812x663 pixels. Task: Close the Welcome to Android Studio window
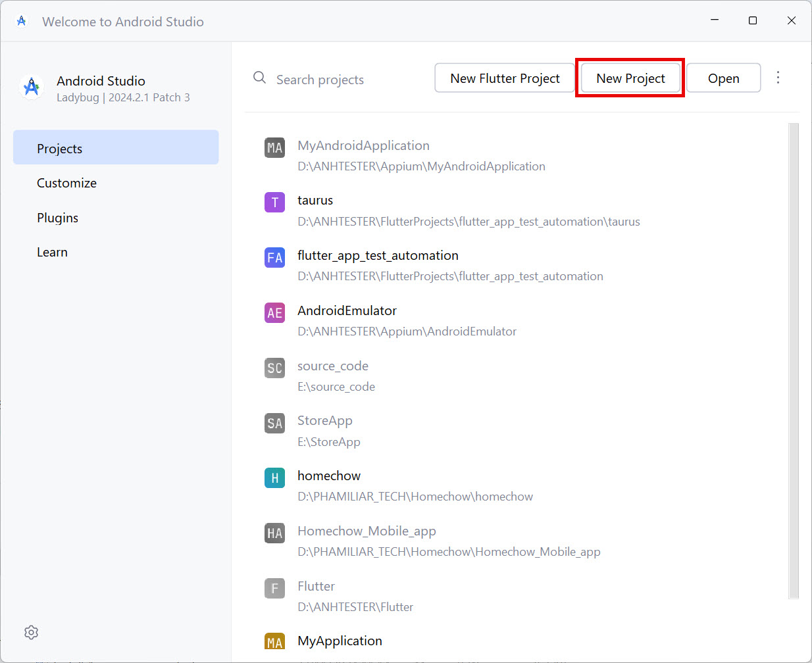coord(792,20)
